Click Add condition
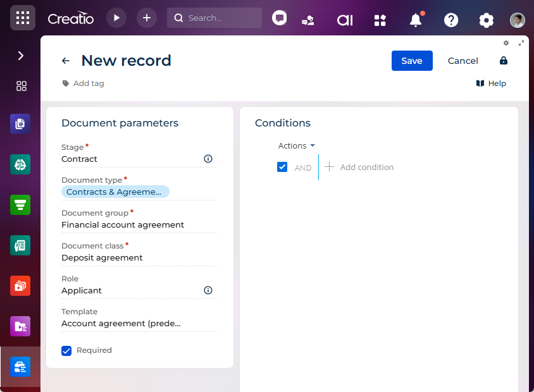This screenshot has height=392, width=534. pos(359,167)
